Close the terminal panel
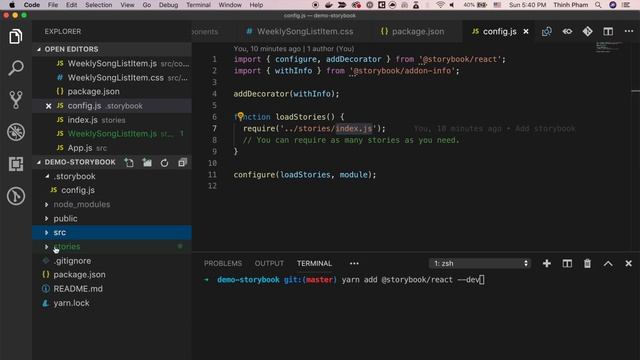 coord(629,264)
